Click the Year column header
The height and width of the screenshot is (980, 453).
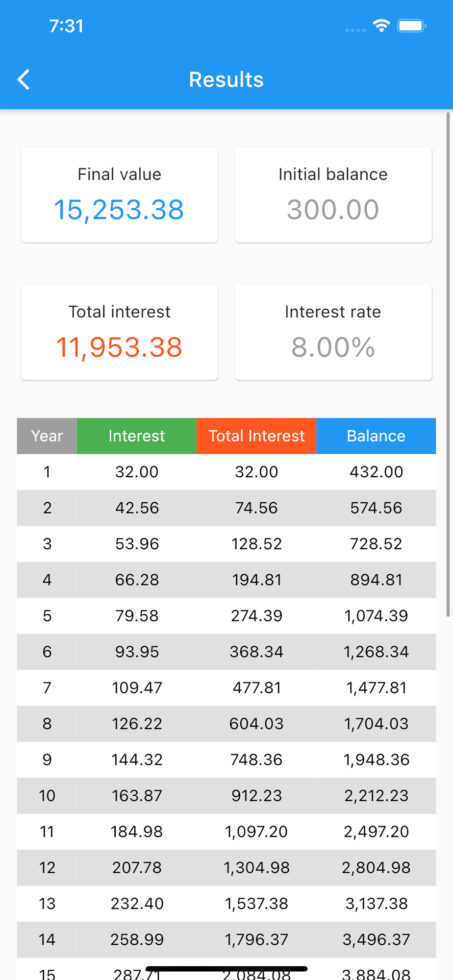47,436
